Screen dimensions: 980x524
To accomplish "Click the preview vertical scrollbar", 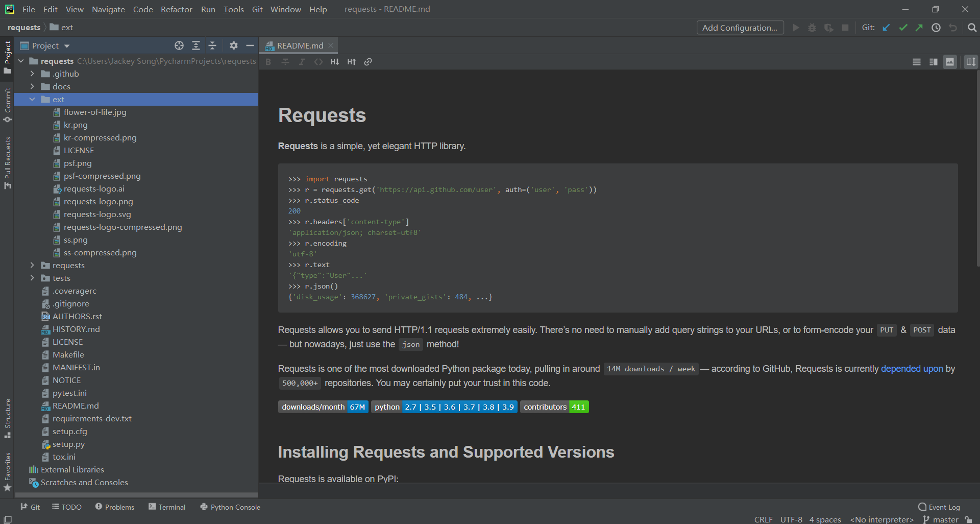I will (x=977, y=169).
